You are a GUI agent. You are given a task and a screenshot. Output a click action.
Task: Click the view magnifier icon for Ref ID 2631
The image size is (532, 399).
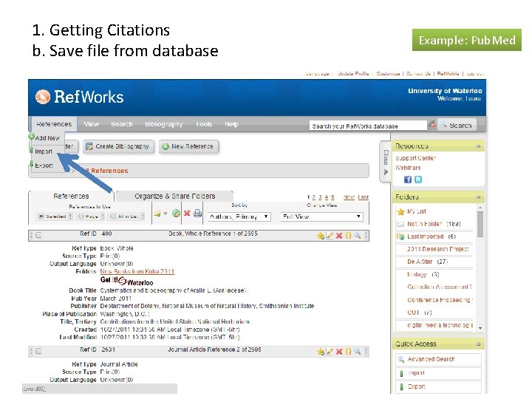click(x=358, y=352)
